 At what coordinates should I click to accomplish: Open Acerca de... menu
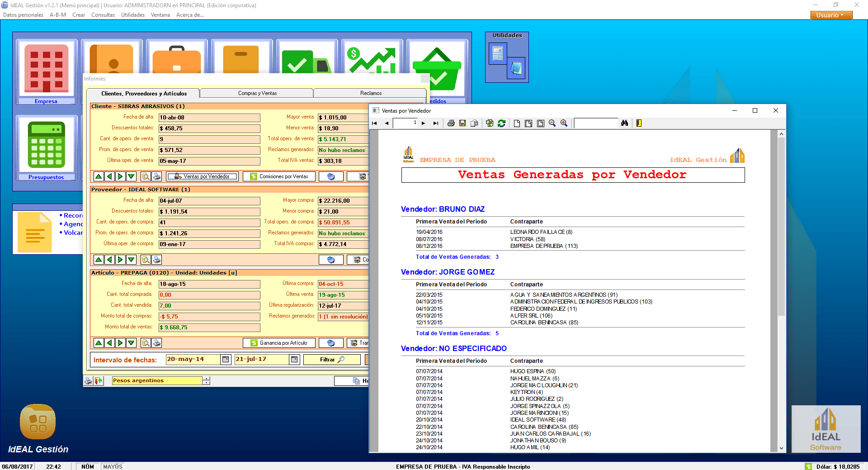[190, 15]
